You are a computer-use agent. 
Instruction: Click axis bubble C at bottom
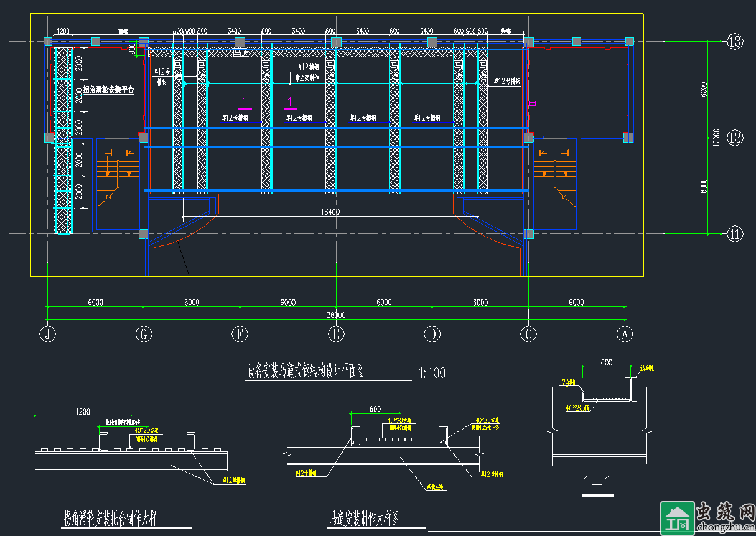pos(528,334)
